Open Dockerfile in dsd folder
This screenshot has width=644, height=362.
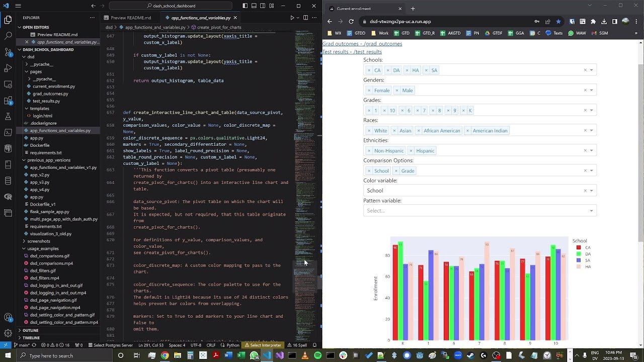(40, 145)
